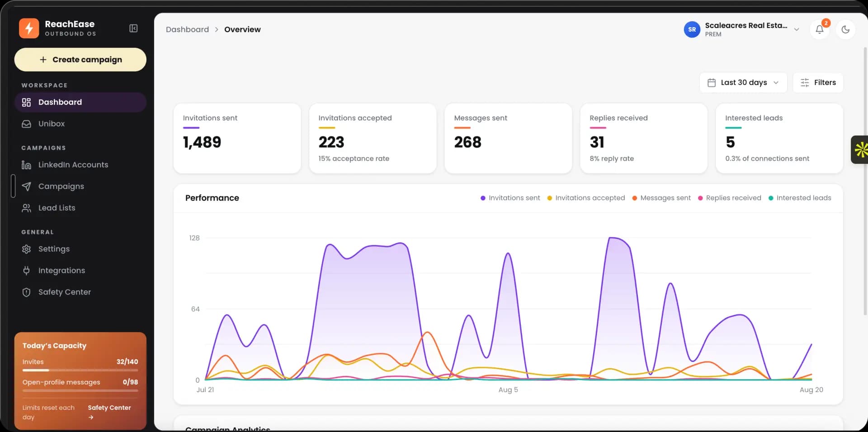Click the Safety Center shield icon
Screen dimensions: 868x432
click(26, 292)
